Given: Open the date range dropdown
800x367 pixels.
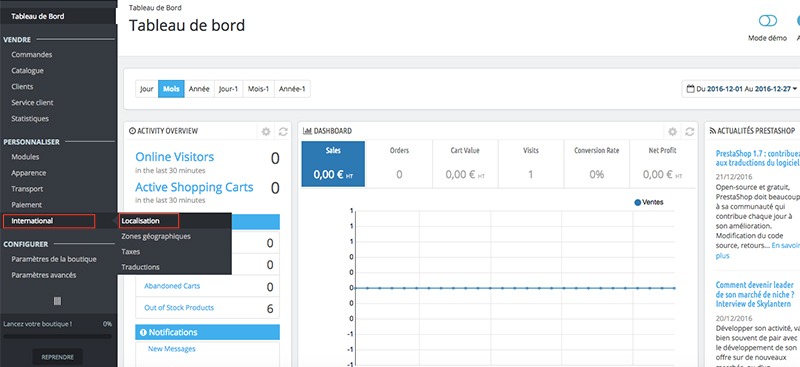Looking at the screenshot, I should coord(742,89).
